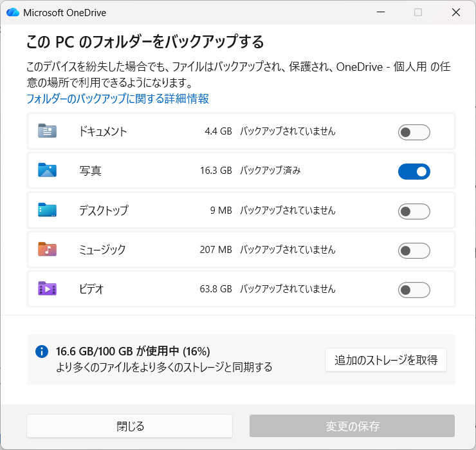Disable backup for 写真 folder
Viewport: 476px width, 450px height.
tap(414, 171)
